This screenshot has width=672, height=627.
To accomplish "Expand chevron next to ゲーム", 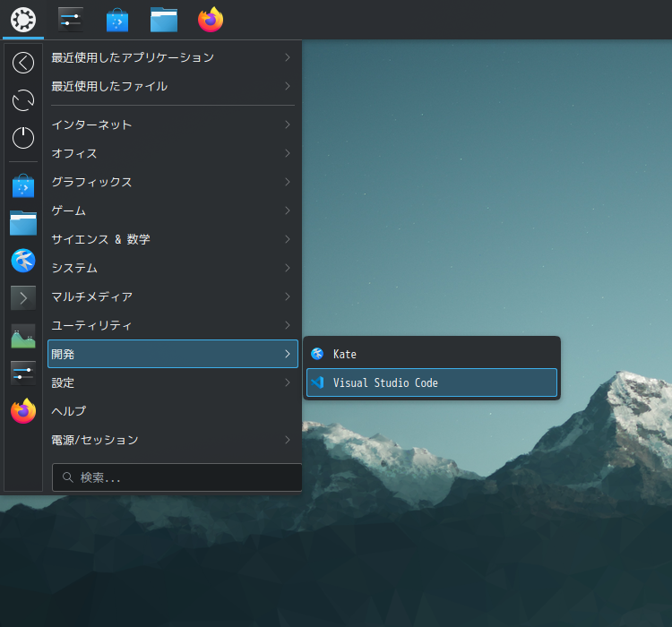I will coord(288,210).
